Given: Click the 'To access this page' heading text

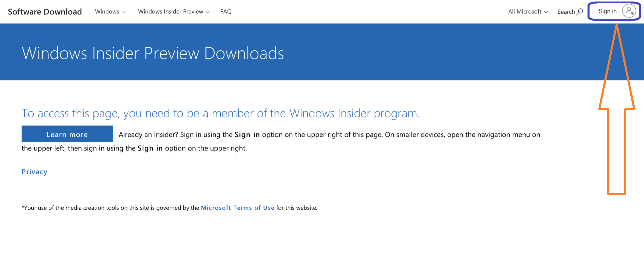Looking at the screenshot, I should click(220, 113).
